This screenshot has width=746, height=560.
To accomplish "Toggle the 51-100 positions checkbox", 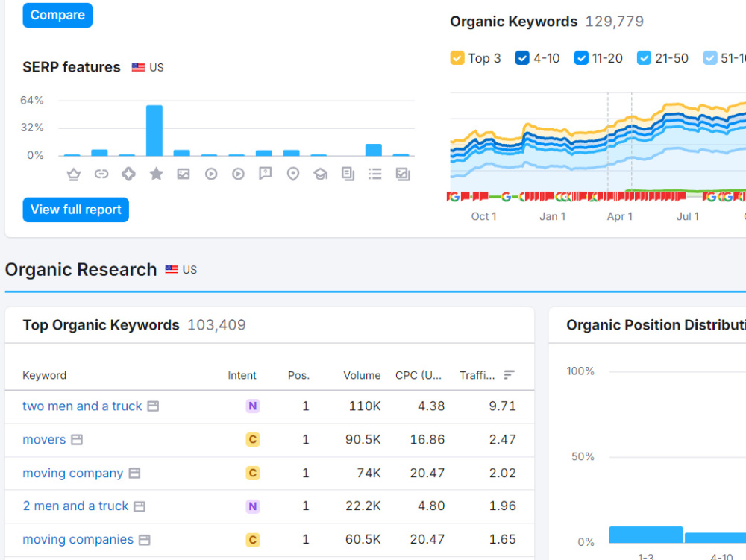I will click(x=710, y=58).
